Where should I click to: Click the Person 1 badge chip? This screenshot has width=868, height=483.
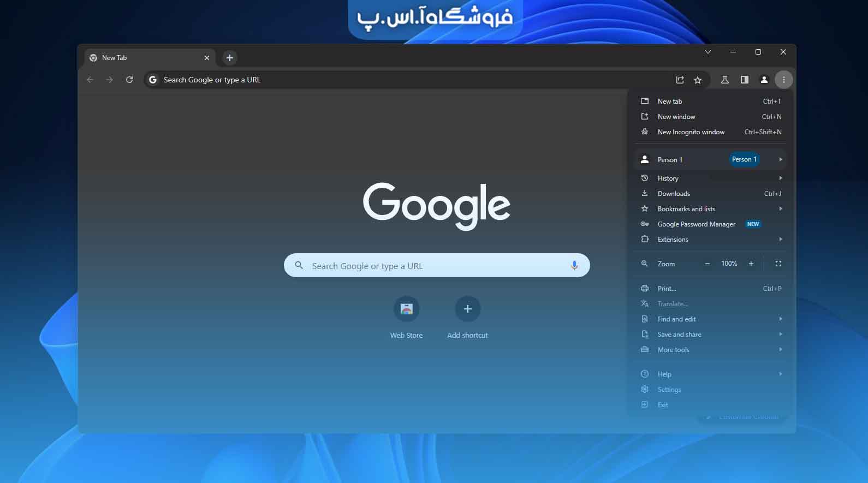(744, 159)
